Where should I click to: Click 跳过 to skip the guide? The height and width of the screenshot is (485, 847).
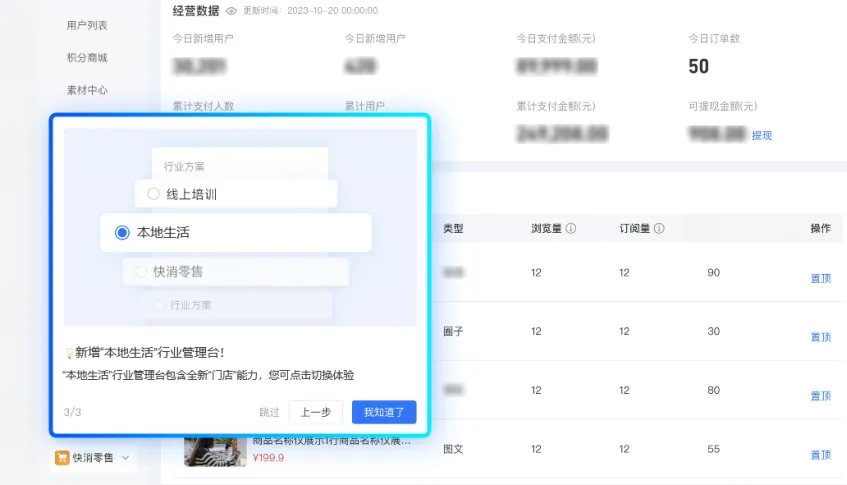click(x=270, y=413)
